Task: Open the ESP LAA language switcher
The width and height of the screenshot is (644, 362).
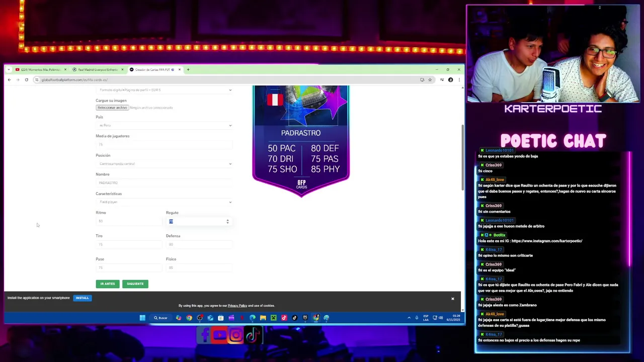Action: 426,318
